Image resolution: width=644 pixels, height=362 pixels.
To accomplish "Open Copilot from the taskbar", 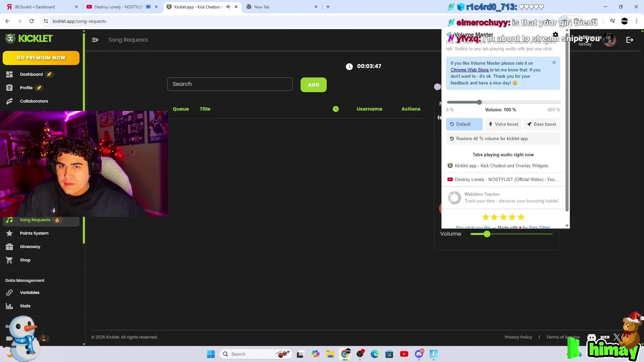I will point(315,354).
